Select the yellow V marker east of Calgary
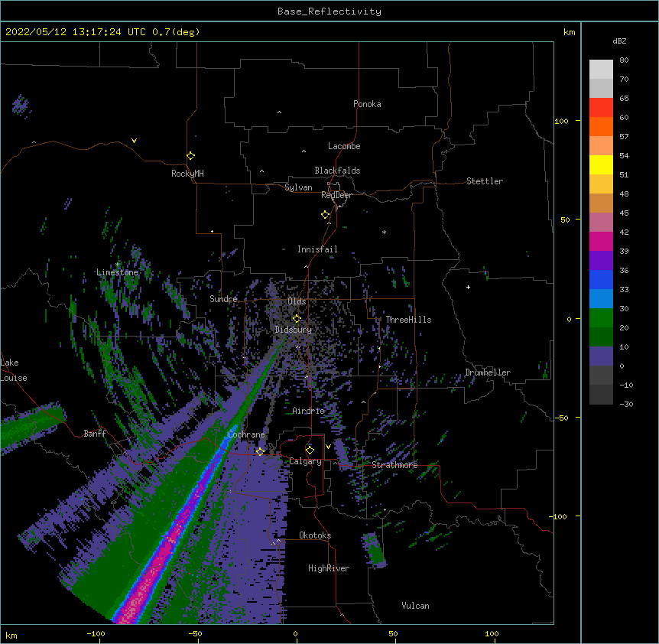Screen dimensions: 659x644 click(328, 447)
